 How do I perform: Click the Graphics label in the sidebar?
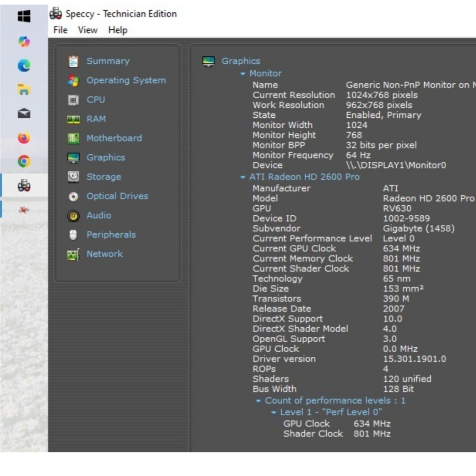(105, 158)
